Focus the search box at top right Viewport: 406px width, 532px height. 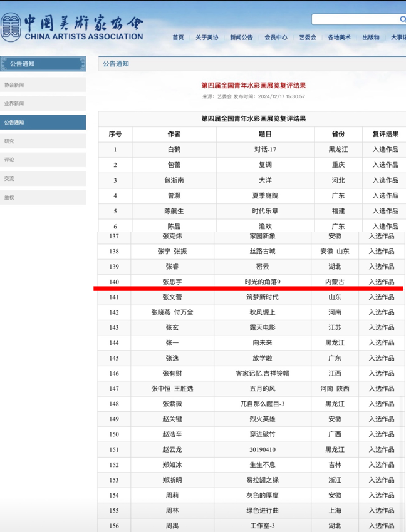354,19
